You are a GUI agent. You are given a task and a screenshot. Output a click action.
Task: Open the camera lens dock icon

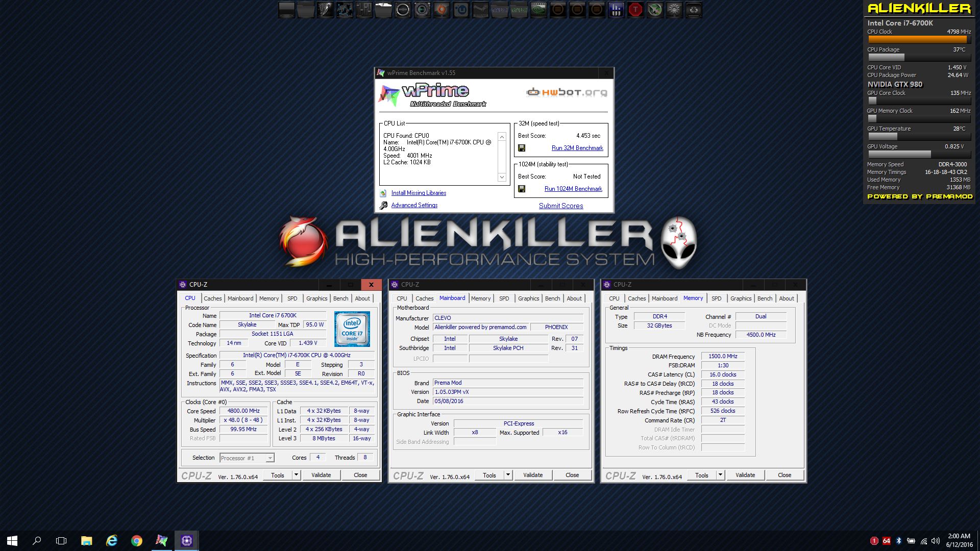(x=422, y=9)
